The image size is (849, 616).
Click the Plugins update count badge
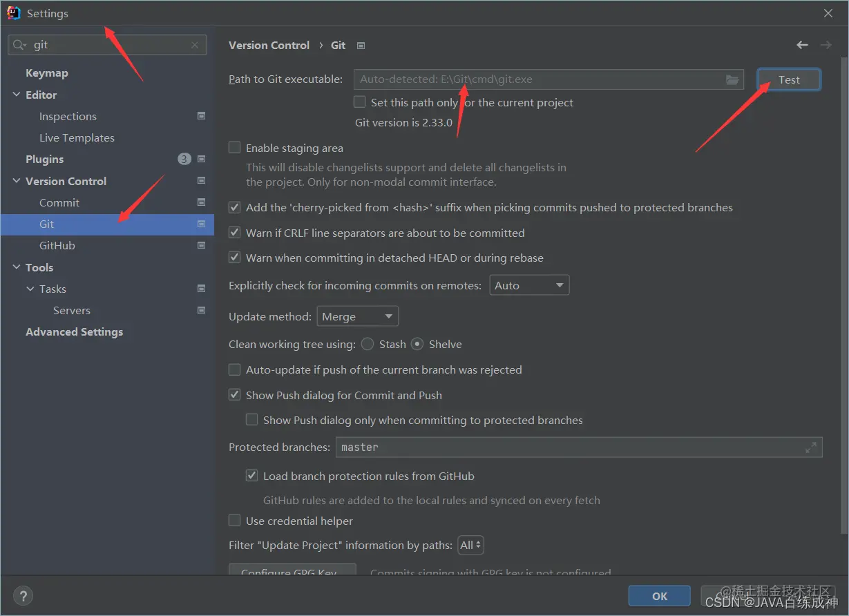[184, 159]
